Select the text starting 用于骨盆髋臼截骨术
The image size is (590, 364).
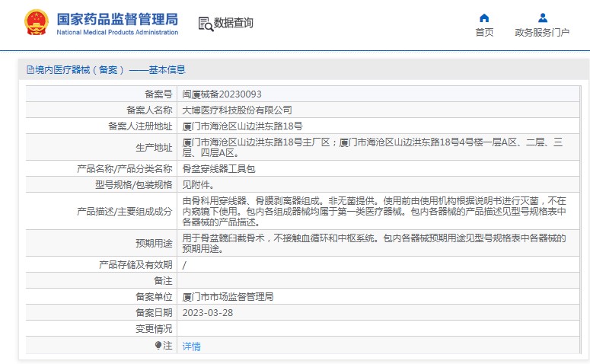[x=374, y=244]
